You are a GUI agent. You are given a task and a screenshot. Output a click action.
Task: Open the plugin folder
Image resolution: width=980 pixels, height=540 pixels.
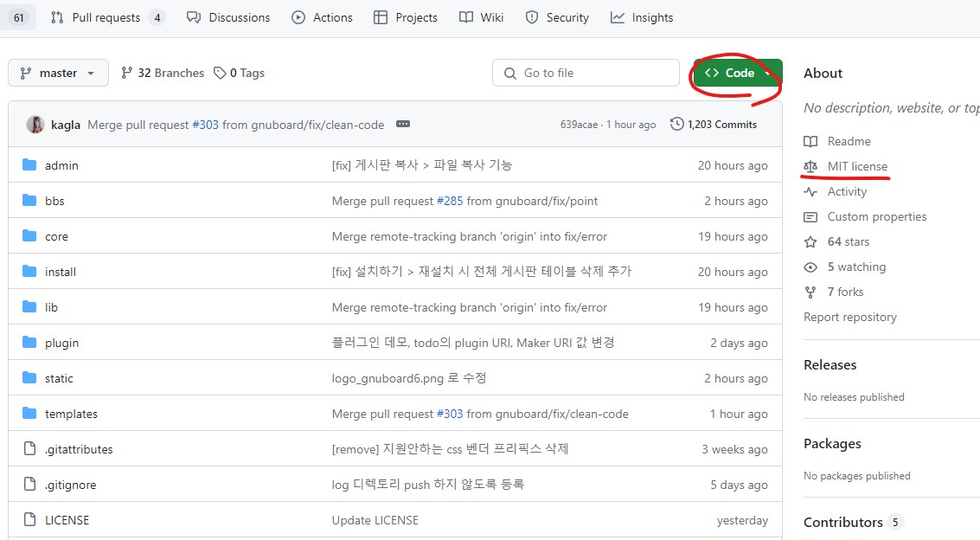tap(61, 343)
